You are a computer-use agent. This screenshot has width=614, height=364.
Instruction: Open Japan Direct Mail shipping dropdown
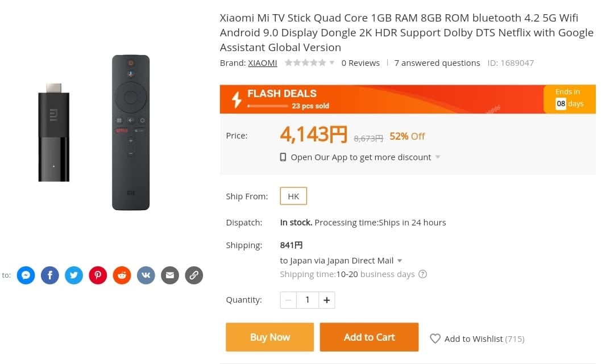click(400, 261)
